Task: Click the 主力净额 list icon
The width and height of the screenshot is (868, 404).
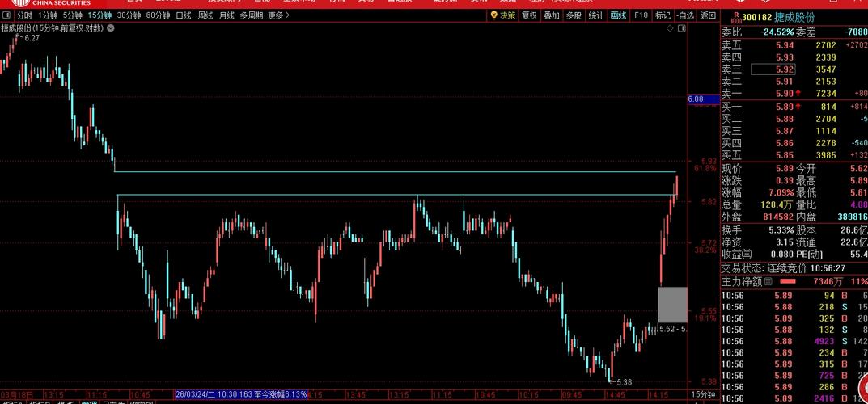Action: pos(768,282)
